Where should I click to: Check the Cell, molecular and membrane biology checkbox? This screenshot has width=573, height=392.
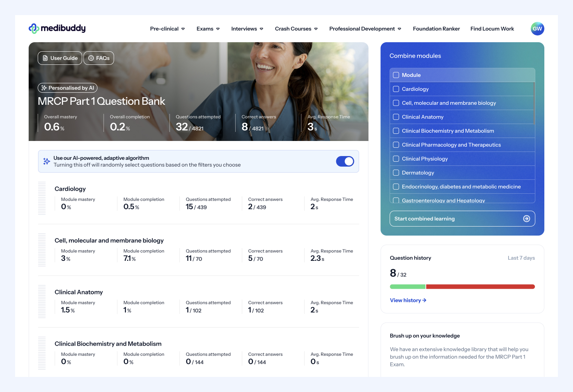(x=396, y=103)
